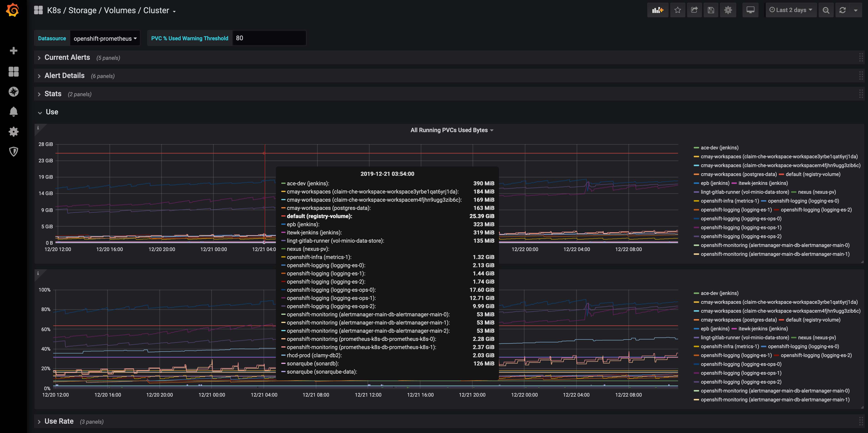Open Alerting bell icon in sidebar

coord(13,111)
